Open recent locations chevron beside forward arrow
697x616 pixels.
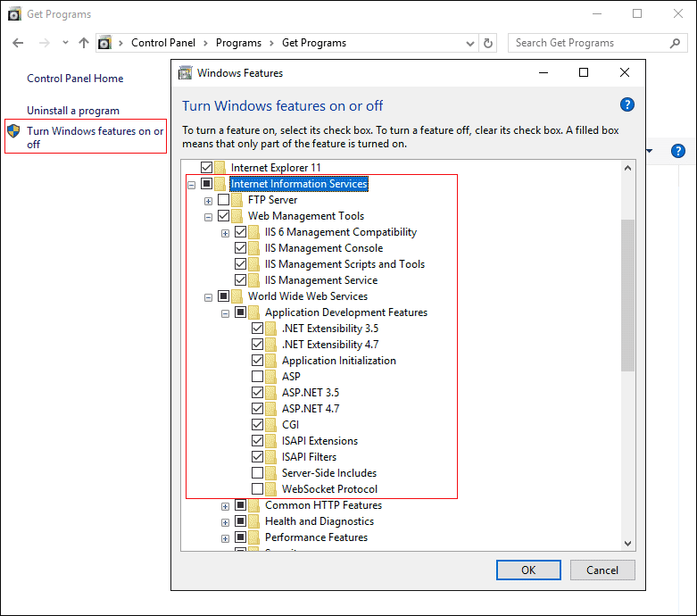[x=65, y=43]
